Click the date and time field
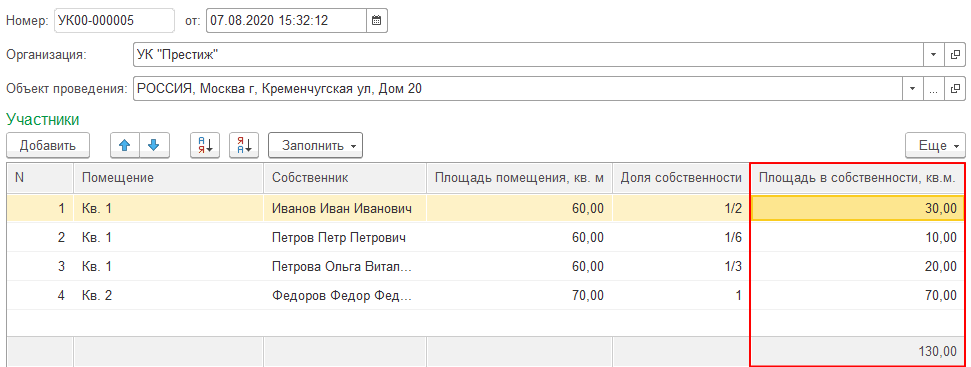This screenshot has height=367, width=971. tap(287, 20)
